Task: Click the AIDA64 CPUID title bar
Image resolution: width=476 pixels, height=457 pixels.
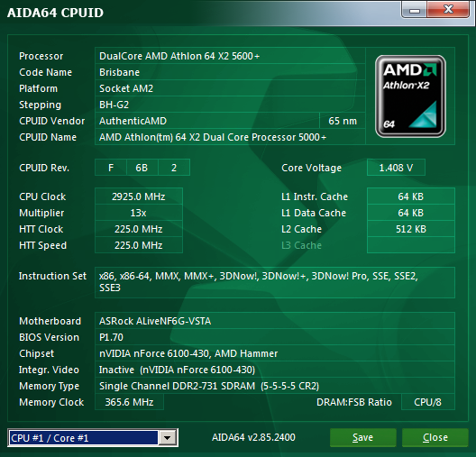Action: pos(200,13)
